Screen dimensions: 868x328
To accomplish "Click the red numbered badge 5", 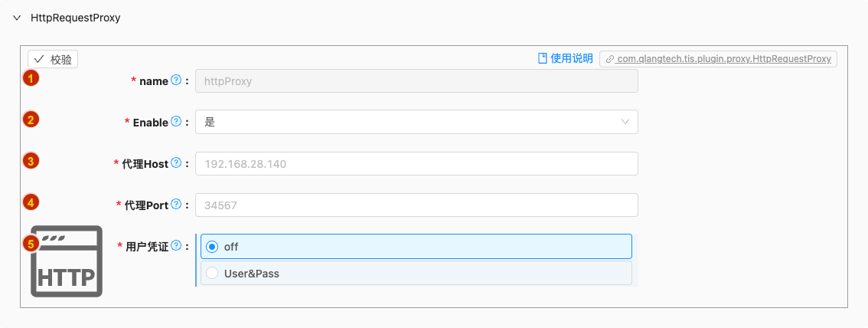I will 31,243.
